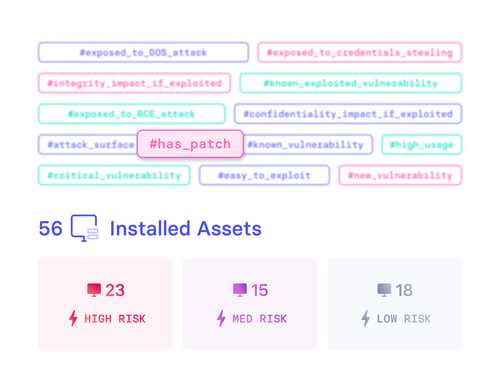Click the 23 high risk count
This screenshot has width=500, height=392.
point(115,290)
